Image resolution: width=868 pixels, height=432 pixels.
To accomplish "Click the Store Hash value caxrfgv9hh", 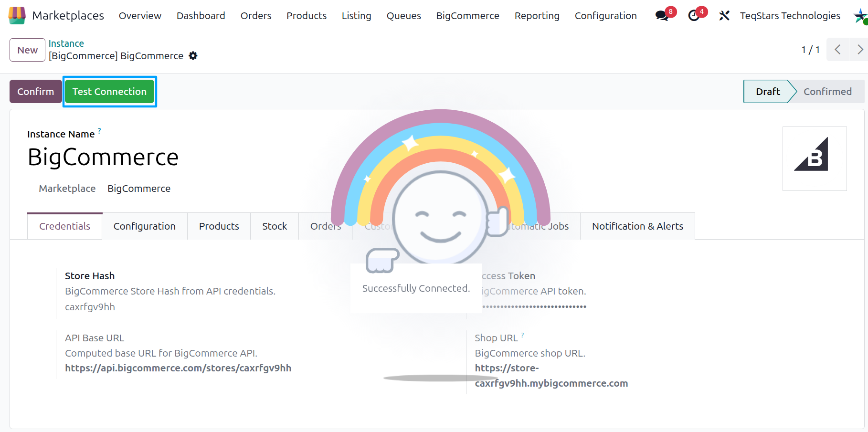I will pos(90,307).
